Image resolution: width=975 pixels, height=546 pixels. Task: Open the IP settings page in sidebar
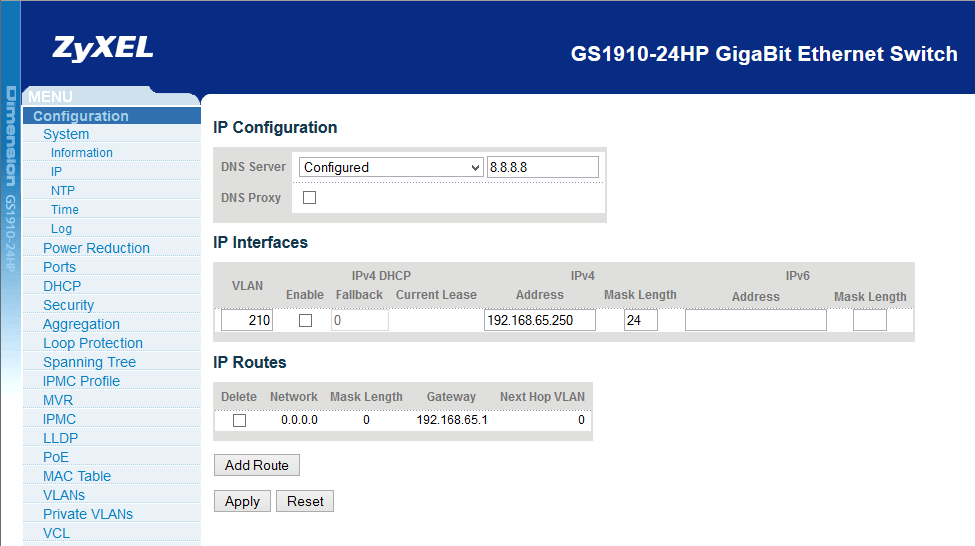(x=56, y=172)
